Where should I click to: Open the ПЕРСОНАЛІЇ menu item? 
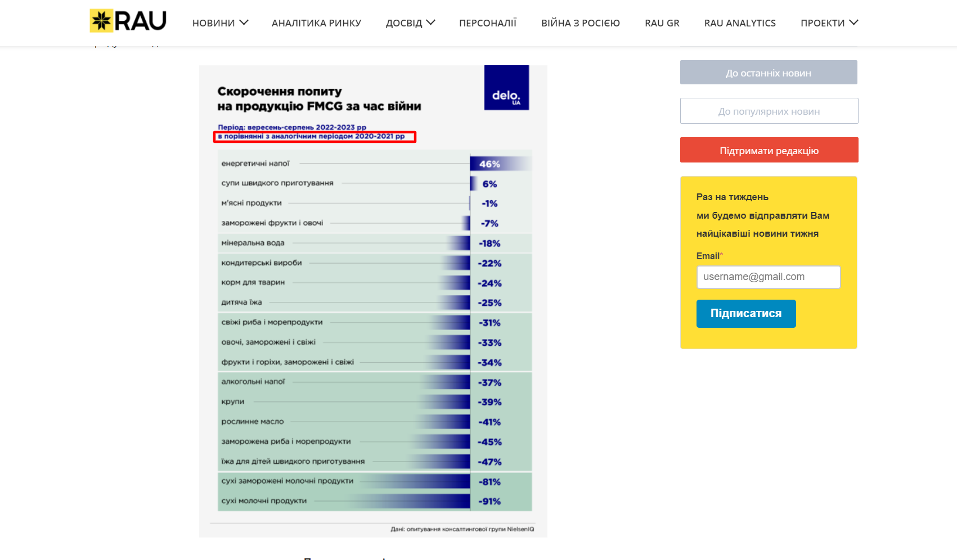tap(487, 23)
